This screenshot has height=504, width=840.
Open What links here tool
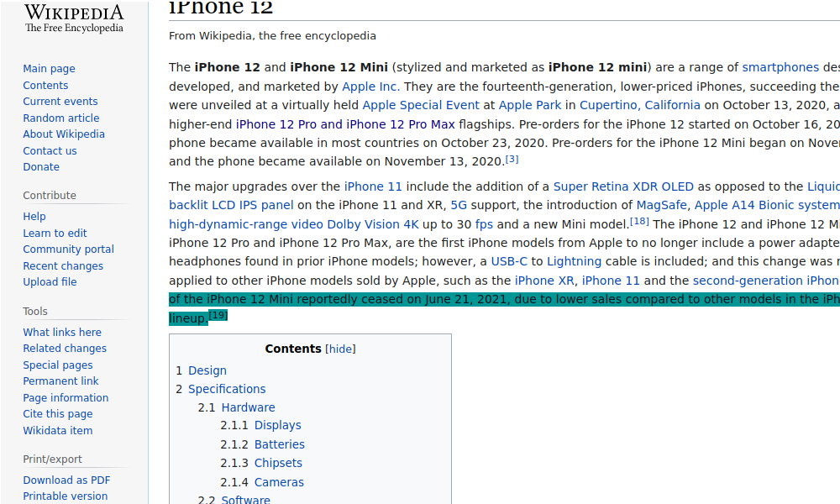tap(62, 332)
